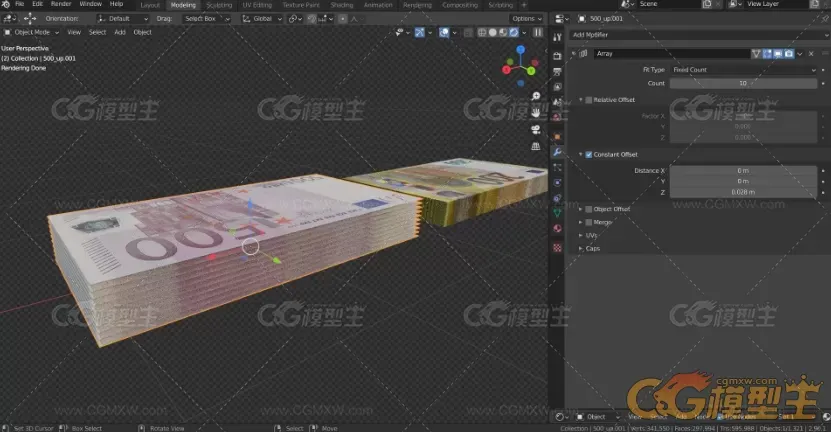Open the Drag Select Box dropdown
The width and height of the screenshot is (831, 432).
click(x=207, y=19)
